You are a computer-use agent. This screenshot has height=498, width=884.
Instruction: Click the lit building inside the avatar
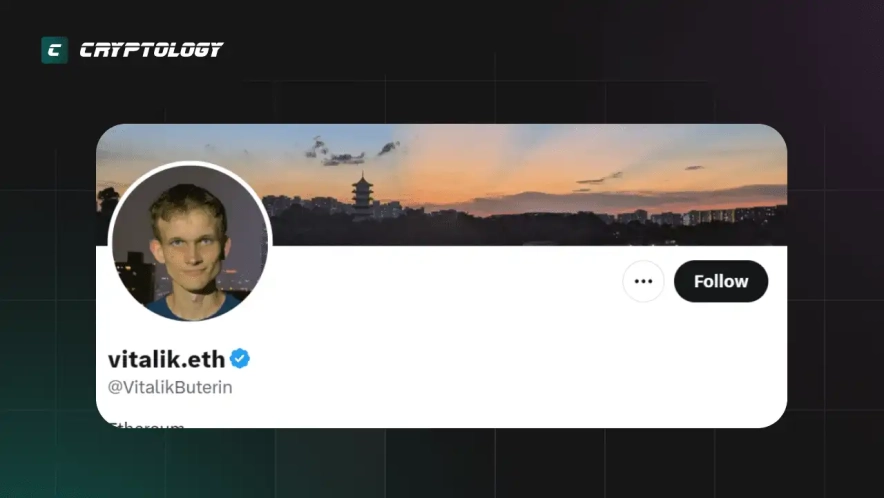tap(134, 275)
